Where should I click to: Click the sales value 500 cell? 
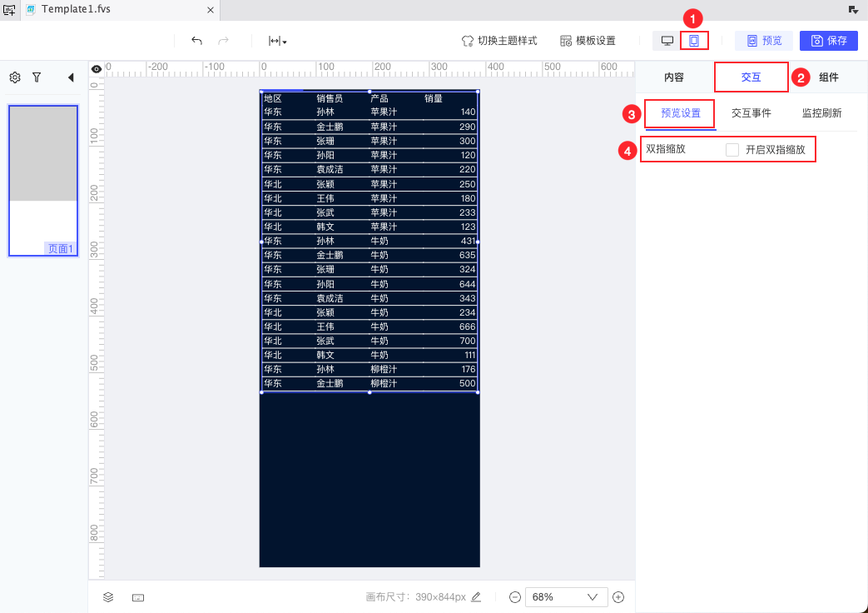click(x=467, y=383)
